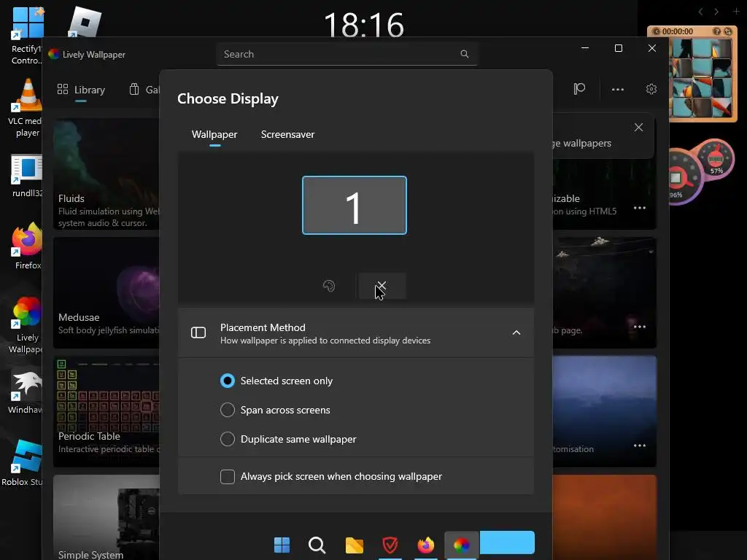Click the Windhawk desktop shortcut
Screen dimensions: 747x560
click(26, 392)
